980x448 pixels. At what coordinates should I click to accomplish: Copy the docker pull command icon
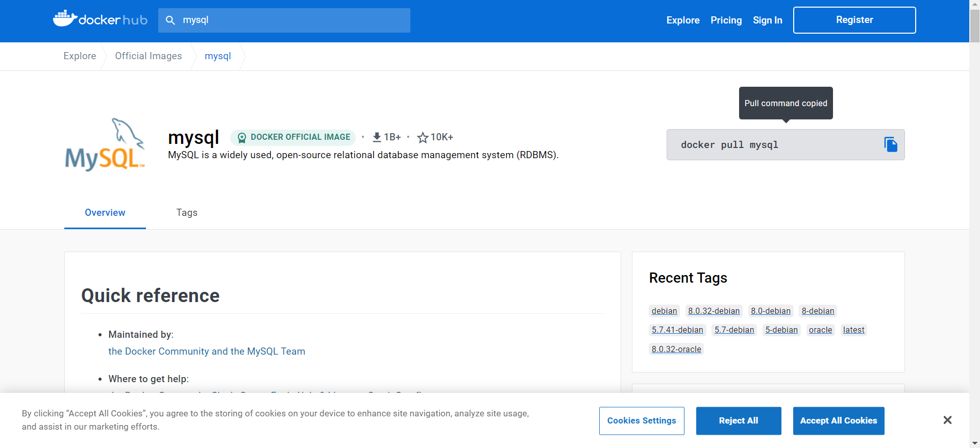click(x=891, y=144)
